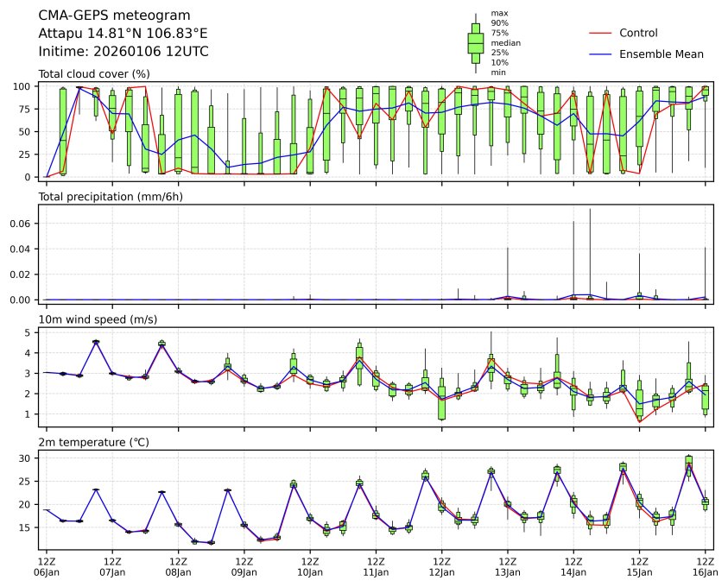
Task: Click the Initime 20260106 12UTC text
Action: tap(123, 51)
